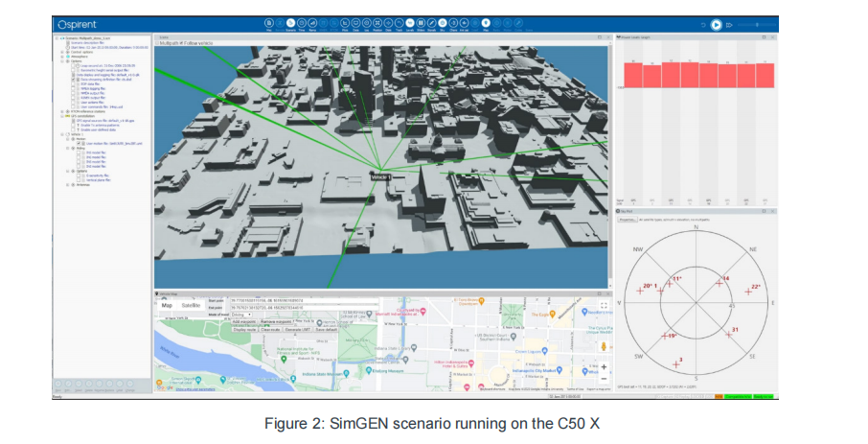Click the map zoom in plus icon
Screen dimensions: 868x444
pos(603,365)
